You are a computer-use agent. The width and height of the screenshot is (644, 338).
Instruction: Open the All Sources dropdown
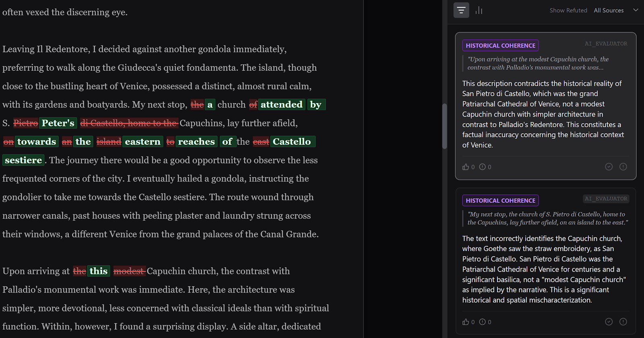point(609,10)
